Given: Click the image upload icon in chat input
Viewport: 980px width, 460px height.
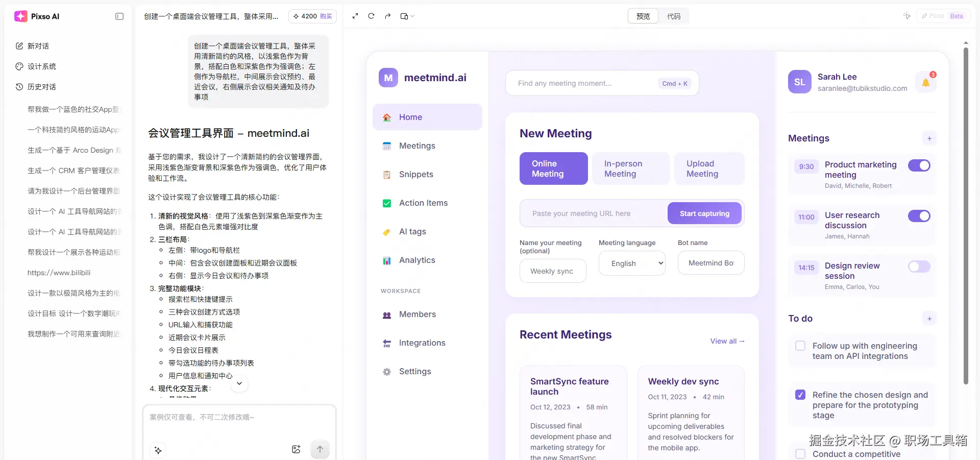Looking at the screenshot, I should (x=296, y=449).
